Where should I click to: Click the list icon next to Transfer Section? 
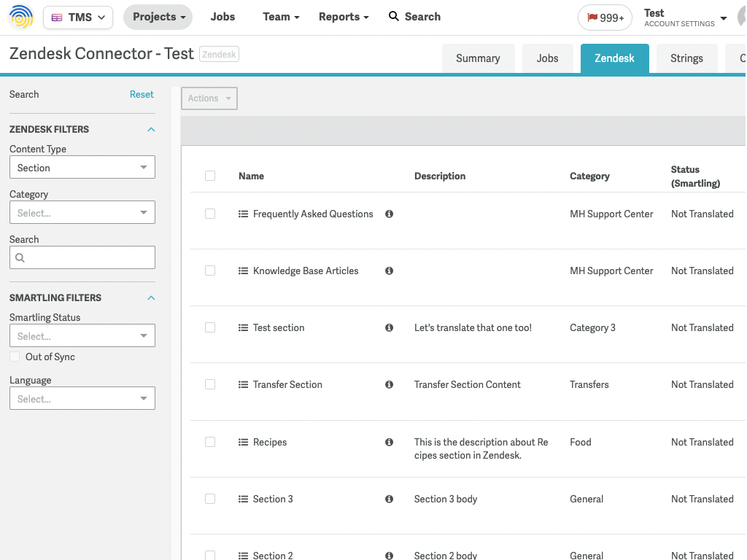[243, 384]
